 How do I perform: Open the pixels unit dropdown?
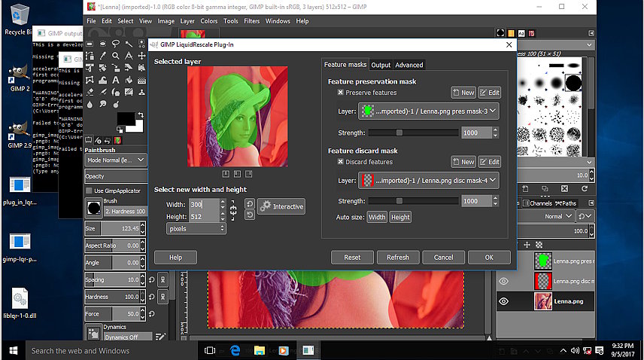point(196,228)
